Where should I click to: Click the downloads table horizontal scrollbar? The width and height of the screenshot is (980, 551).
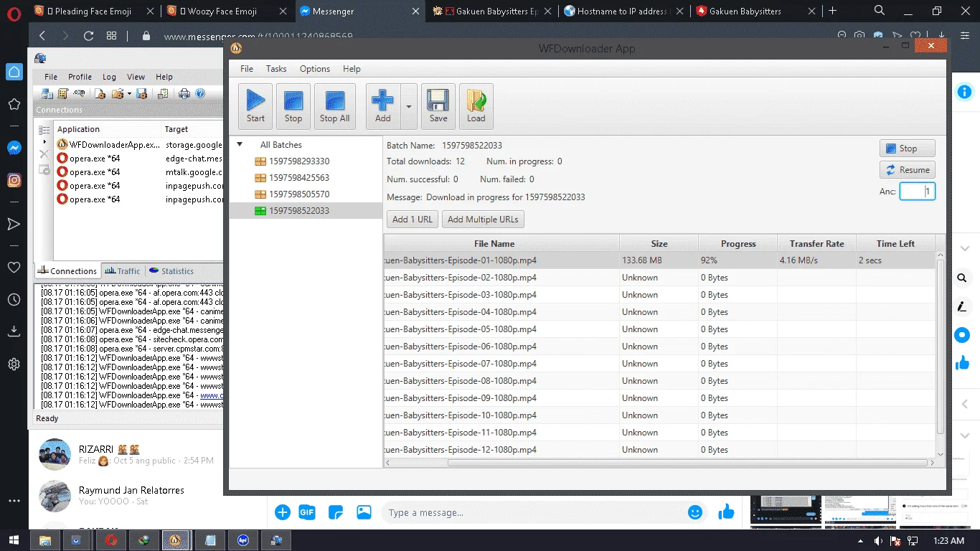tap(689, 463)
